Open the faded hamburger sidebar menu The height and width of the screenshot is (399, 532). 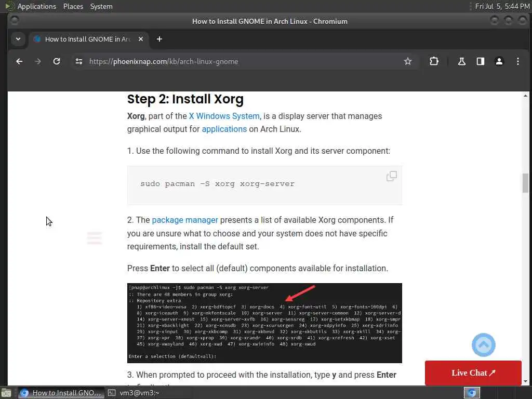[95, 238]
